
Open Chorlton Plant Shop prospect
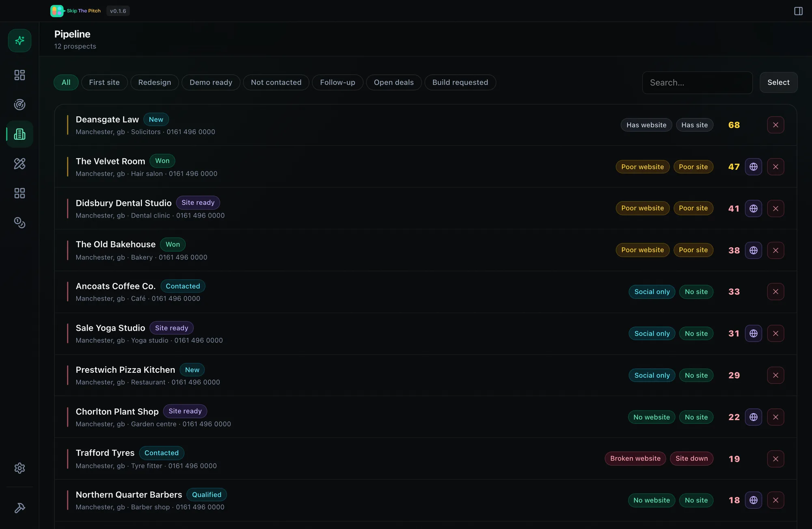point(425,417)
